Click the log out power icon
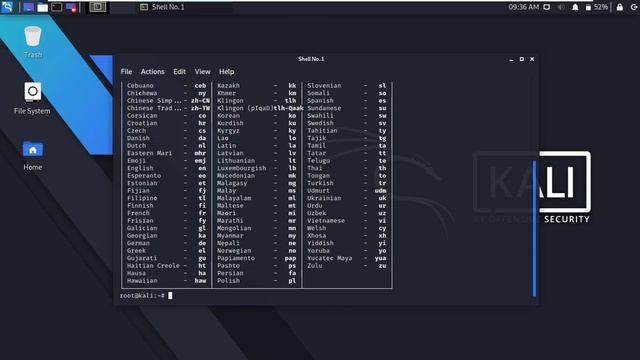This screenshot has width=640, height=360. point(634,7)
